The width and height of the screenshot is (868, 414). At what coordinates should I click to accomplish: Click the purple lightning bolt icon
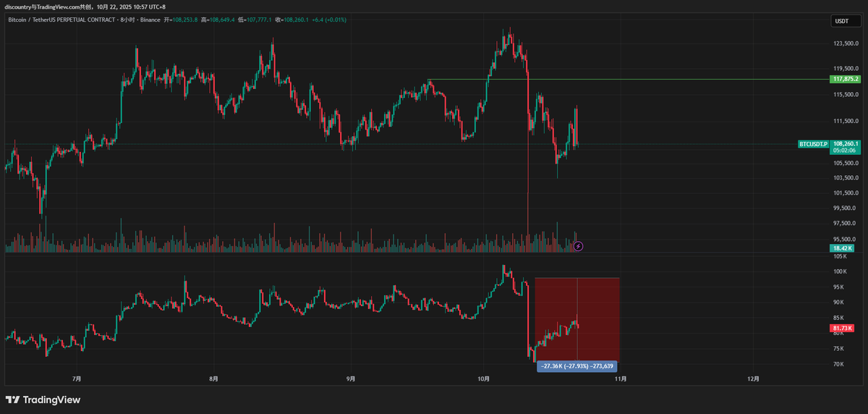(x=578, y=246)
